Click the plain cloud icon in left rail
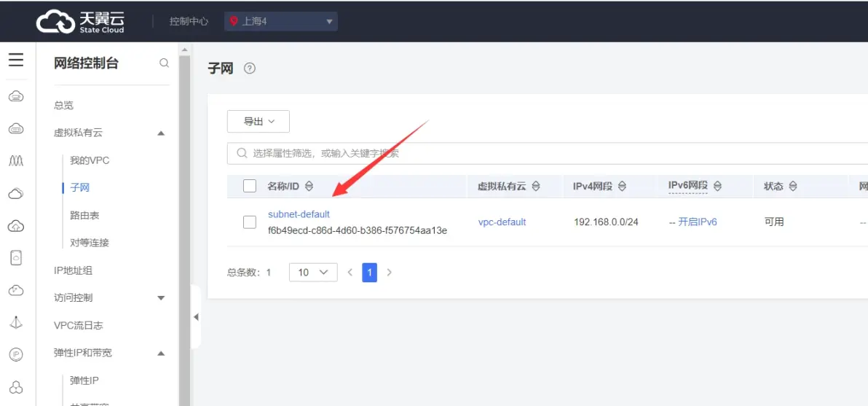This screenshot has height=406, width=868. (16, 193)
